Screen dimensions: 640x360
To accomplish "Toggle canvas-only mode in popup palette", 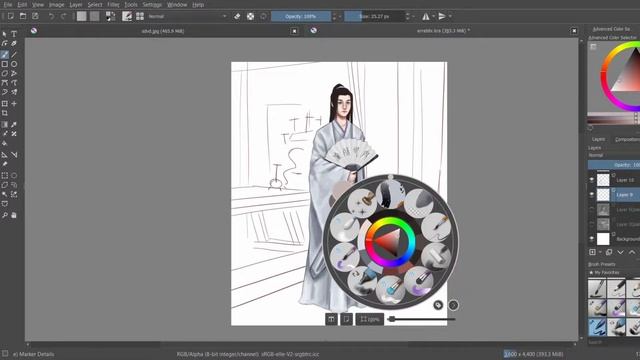I will [347, 319].
